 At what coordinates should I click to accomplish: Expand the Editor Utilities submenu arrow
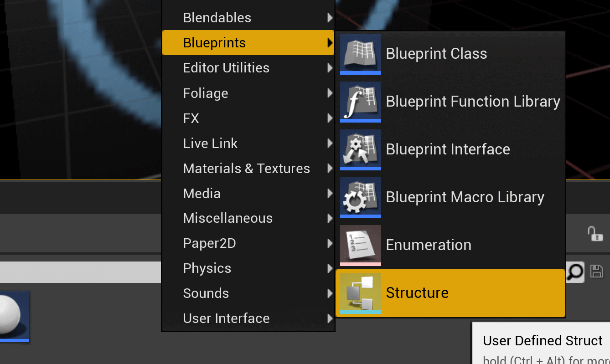(x=330, y=68)
